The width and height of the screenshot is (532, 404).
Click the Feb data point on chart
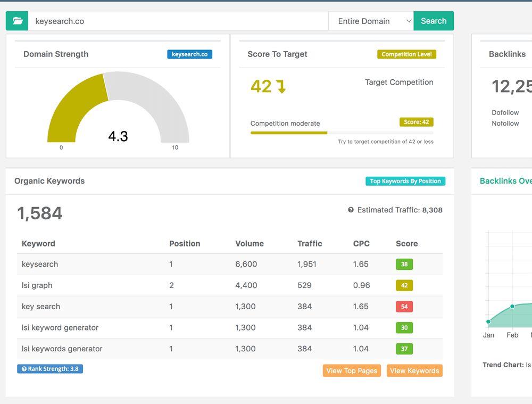click(512, 306)
